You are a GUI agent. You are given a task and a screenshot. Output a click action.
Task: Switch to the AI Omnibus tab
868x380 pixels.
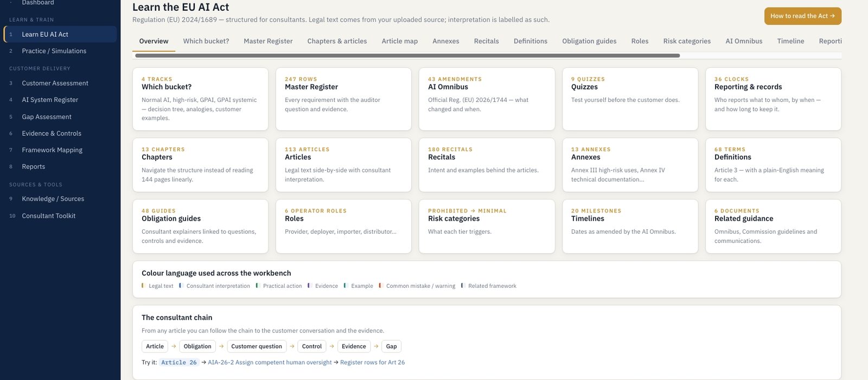744,41
